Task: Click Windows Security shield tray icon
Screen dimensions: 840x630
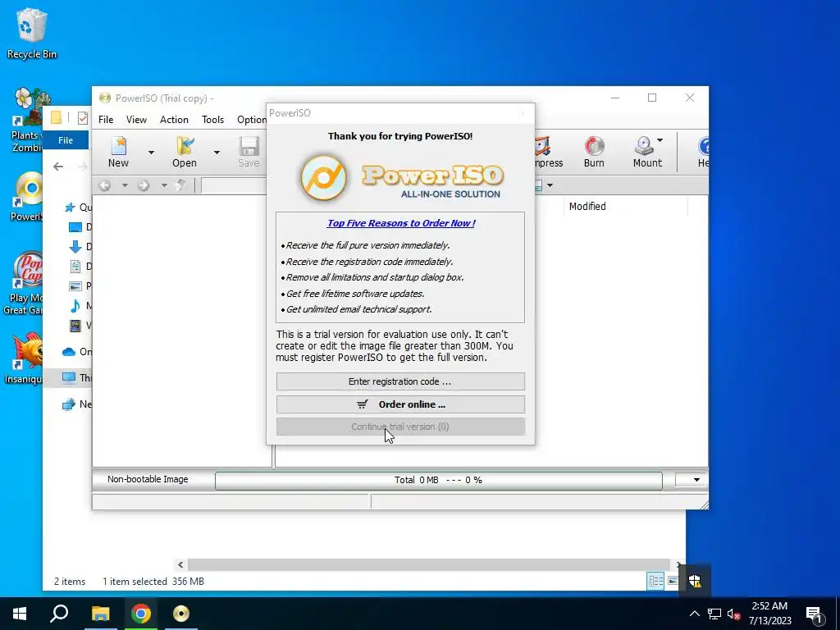Action: click(x=695, y=581)
